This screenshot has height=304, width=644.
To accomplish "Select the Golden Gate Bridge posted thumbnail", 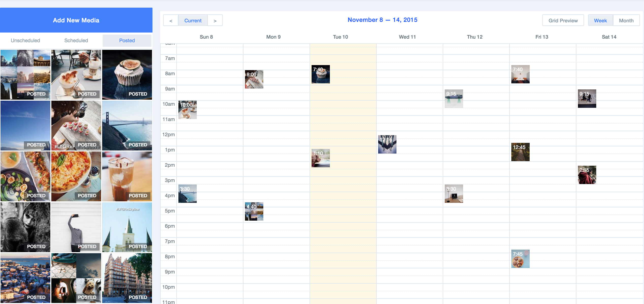I will 127,126.
